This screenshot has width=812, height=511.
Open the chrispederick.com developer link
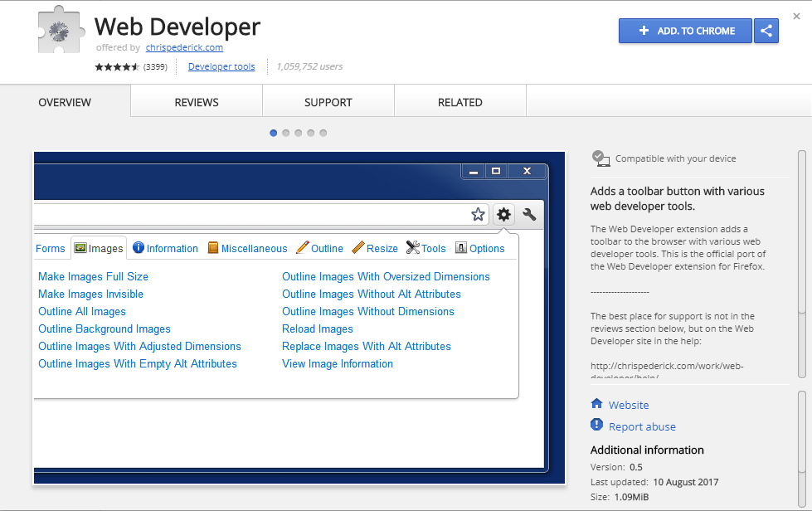point(184,47)
